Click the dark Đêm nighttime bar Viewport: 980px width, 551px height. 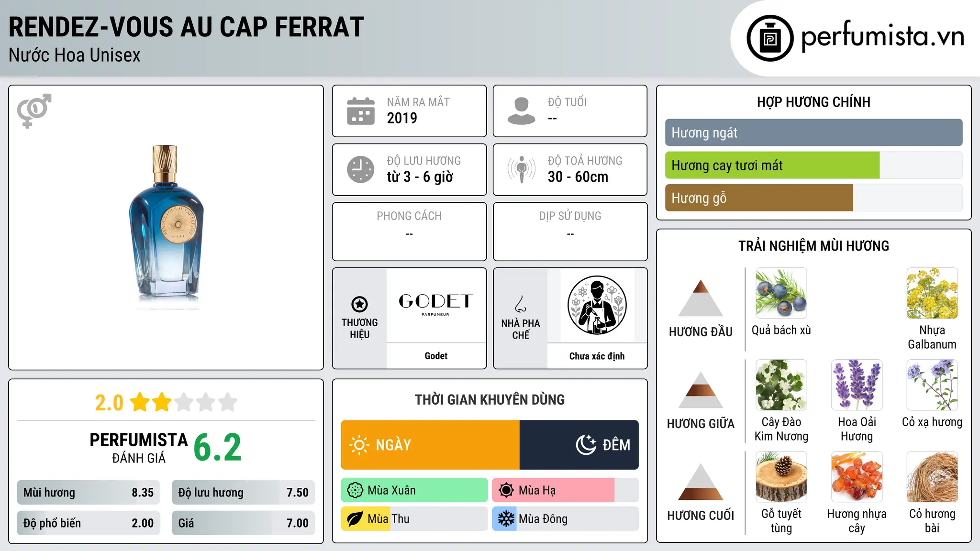click(x=579, y=445)
